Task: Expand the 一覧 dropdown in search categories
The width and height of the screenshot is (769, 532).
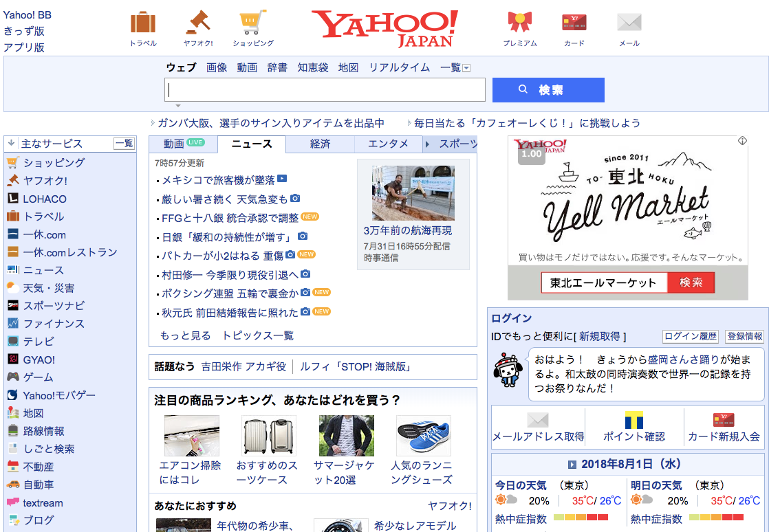Action: tap(466, 68)
